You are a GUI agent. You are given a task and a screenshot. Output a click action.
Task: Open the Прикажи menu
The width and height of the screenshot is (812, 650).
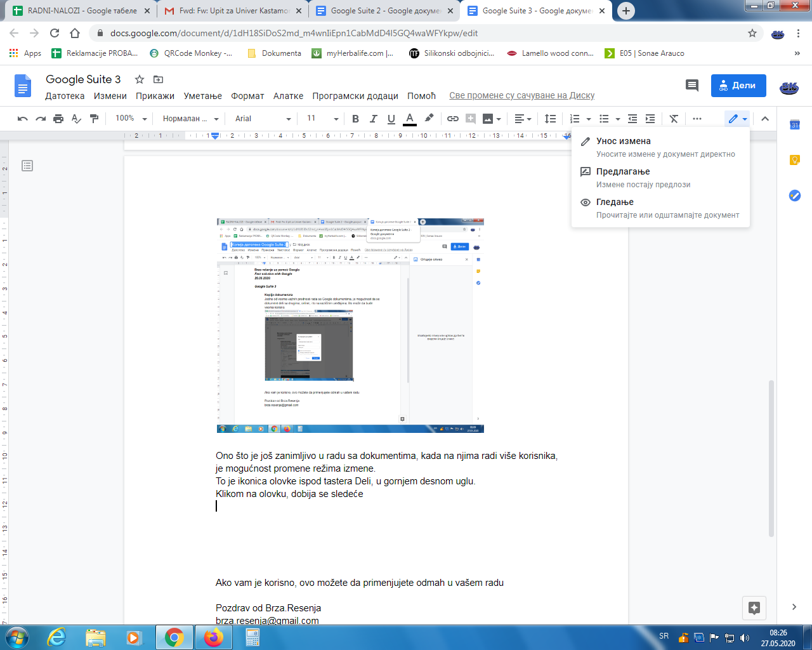155,96
